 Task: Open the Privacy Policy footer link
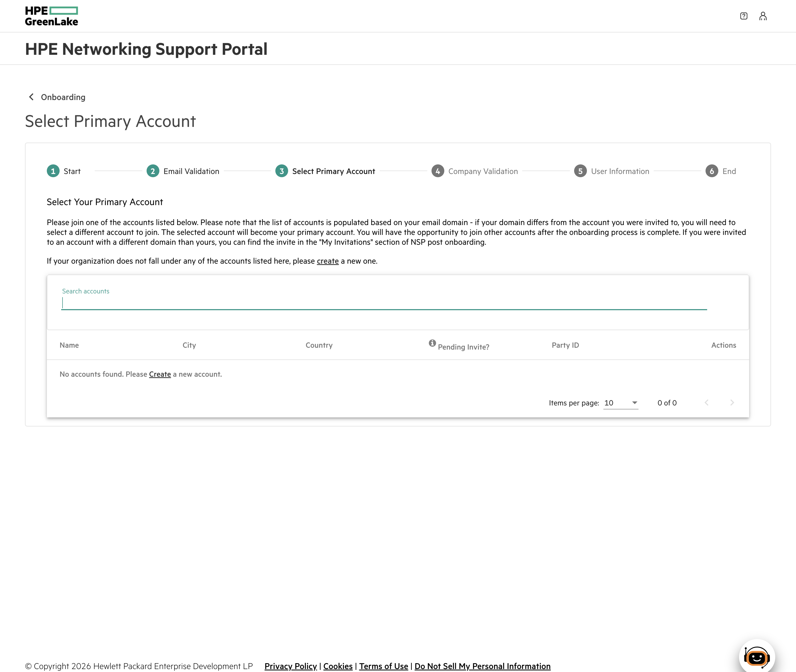pos(291,666)
